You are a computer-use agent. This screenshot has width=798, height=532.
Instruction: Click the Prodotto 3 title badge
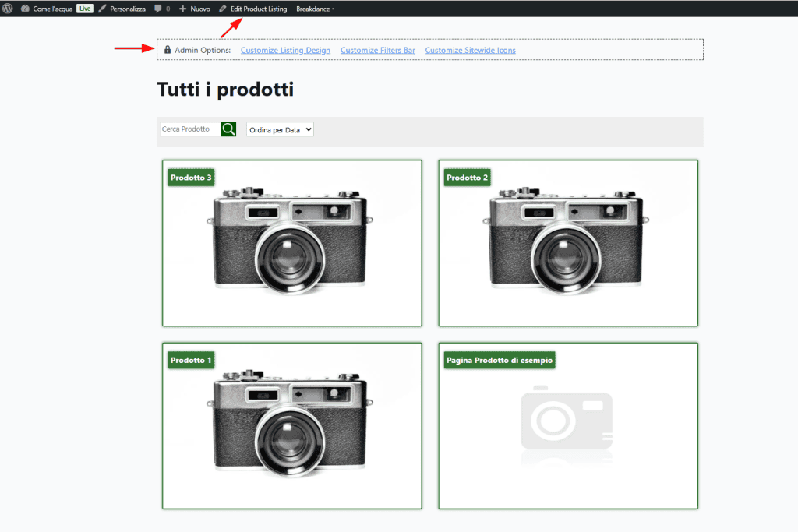click(190, 177)
